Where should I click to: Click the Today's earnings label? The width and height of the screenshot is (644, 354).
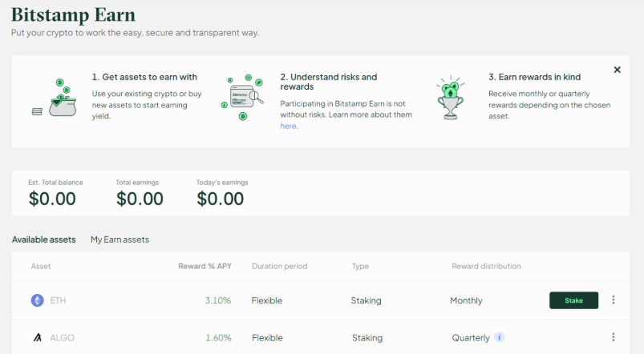pos(222,183)
